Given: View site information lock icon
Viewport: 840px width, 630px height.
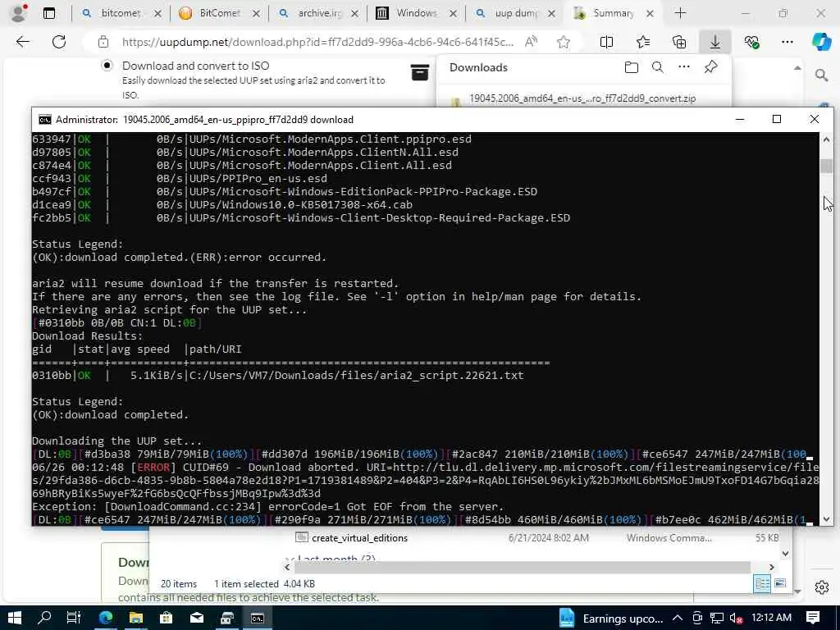Looking at the screenshot, I should pos(103,43).
